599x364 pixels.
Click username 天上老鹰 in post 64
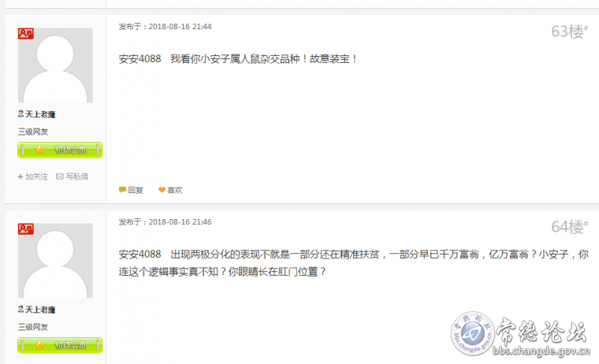point(40,310)
